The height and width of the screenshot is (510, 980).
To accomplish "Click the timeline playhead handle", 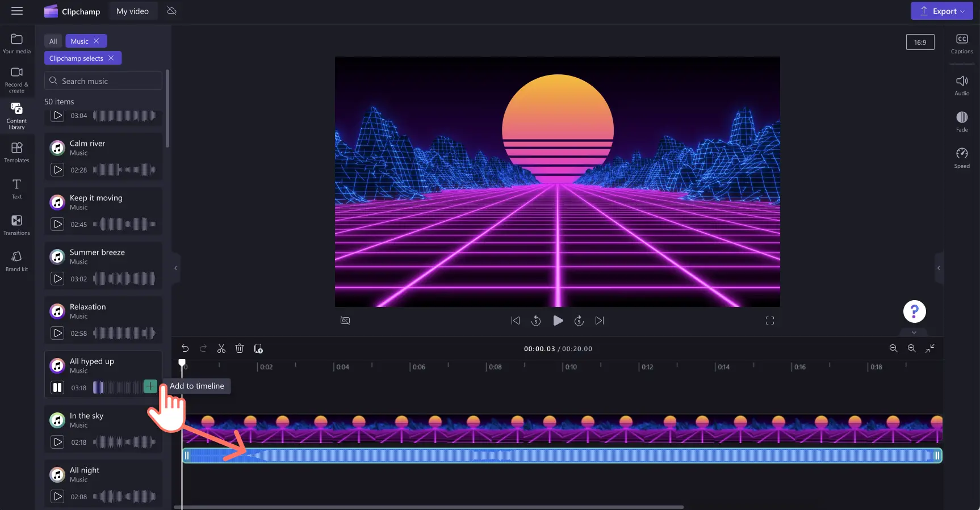I will (x=182, y=363).
